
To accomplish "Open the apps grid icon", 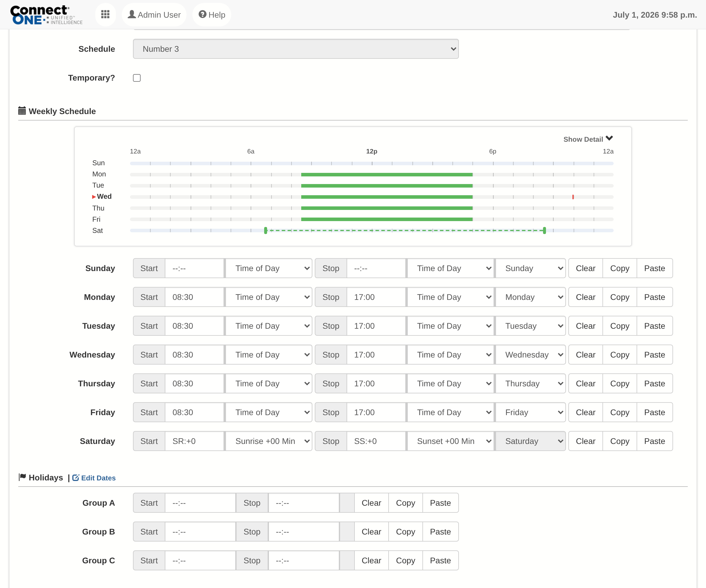I will [105, 14].
